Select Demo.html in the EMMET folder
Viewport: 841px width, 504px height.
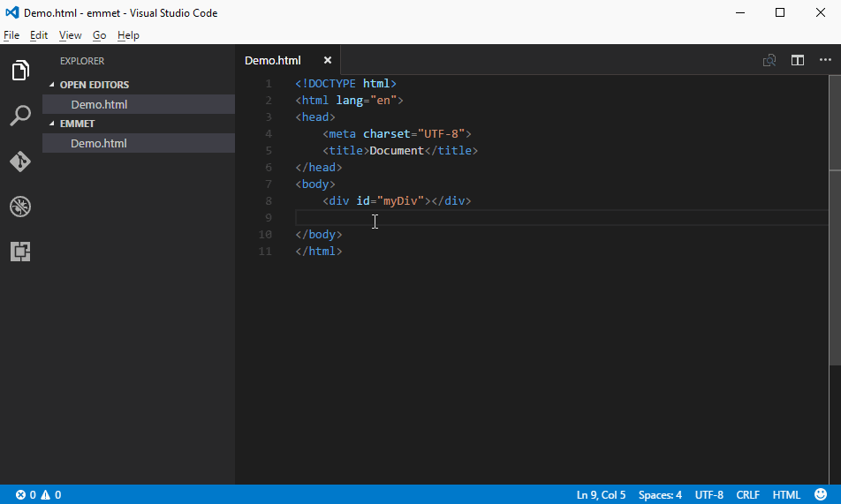pos(99,143)
